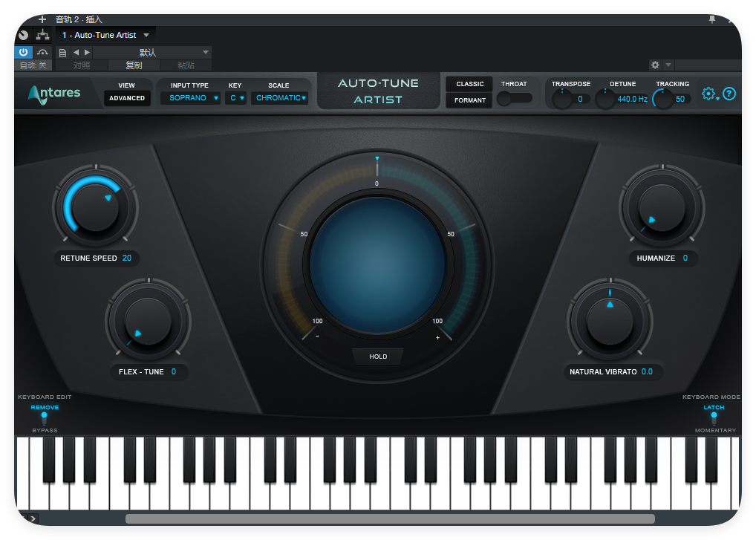The width and height of the screenshot is (756, 540).
Task: Open the 1 - Auto-Tune Artist plugin selector
Action: click(105, 35)
